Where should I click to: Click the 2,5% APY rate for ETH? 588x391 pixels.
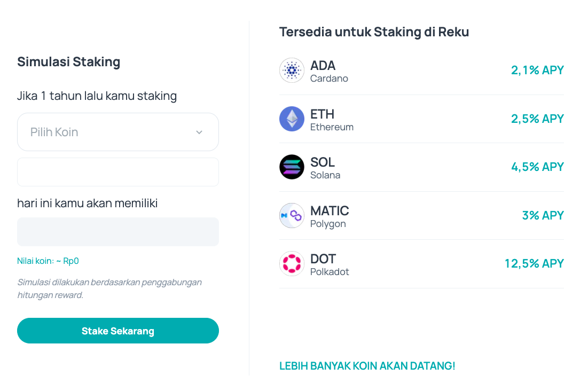click(x=537, y=119)
